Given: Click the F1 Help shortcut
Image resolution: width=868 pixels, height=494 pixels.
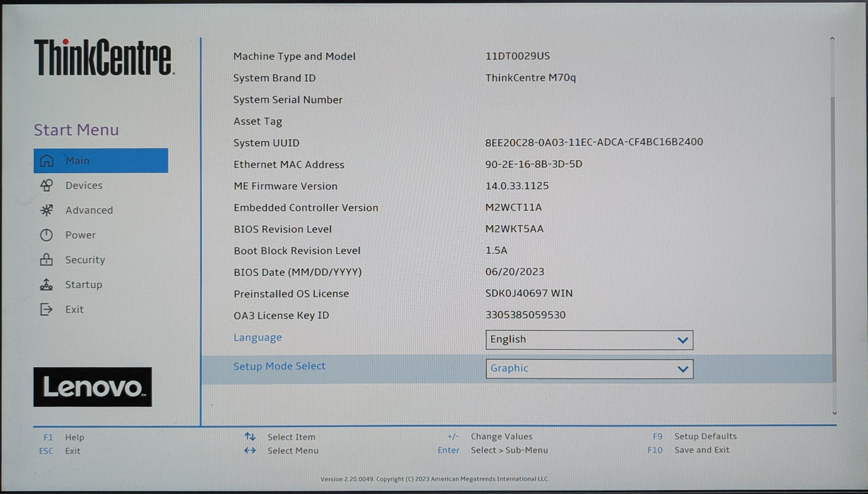Looking at the screenshot, I should pyautogui.click(x=64, y=438).
